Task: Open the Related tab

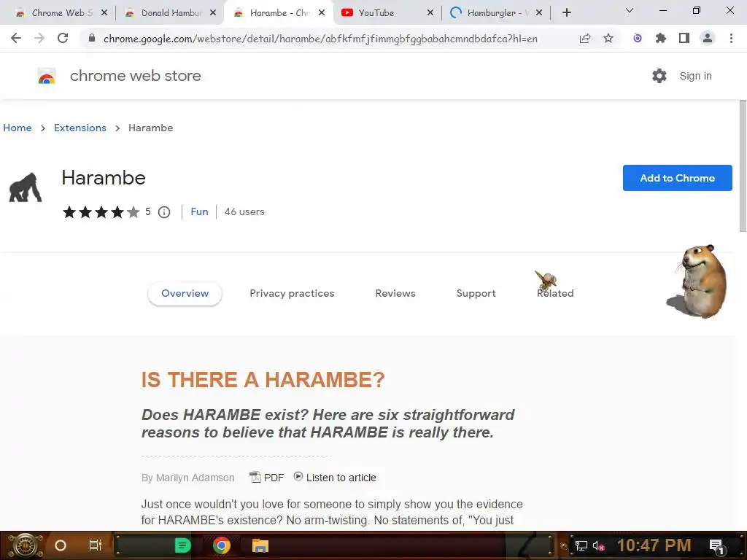Action: [555, 293]
